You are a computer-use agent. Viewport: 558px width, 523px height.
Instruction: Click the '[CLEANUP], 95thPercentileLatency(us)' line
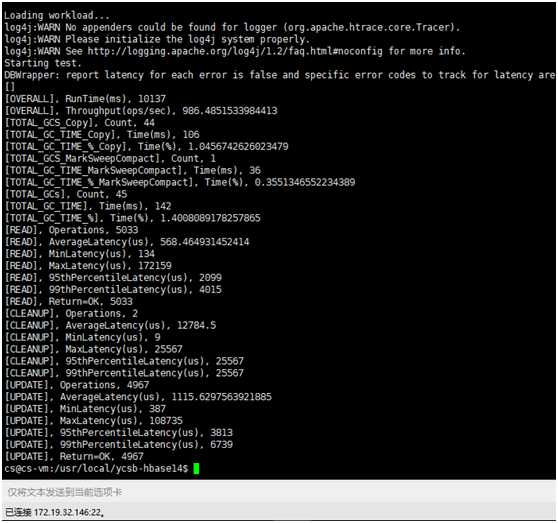[124, 361]
